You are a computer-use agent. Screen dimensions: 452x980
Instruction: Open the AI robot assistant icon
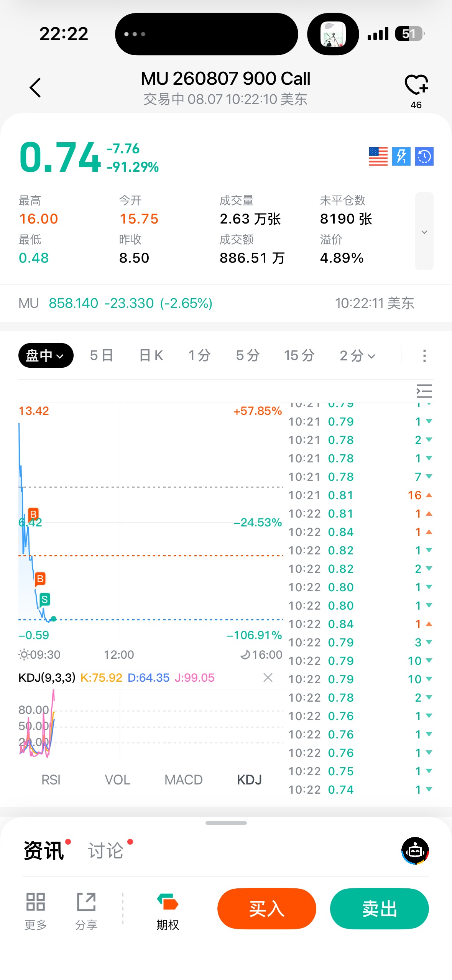tap(415, 850)
